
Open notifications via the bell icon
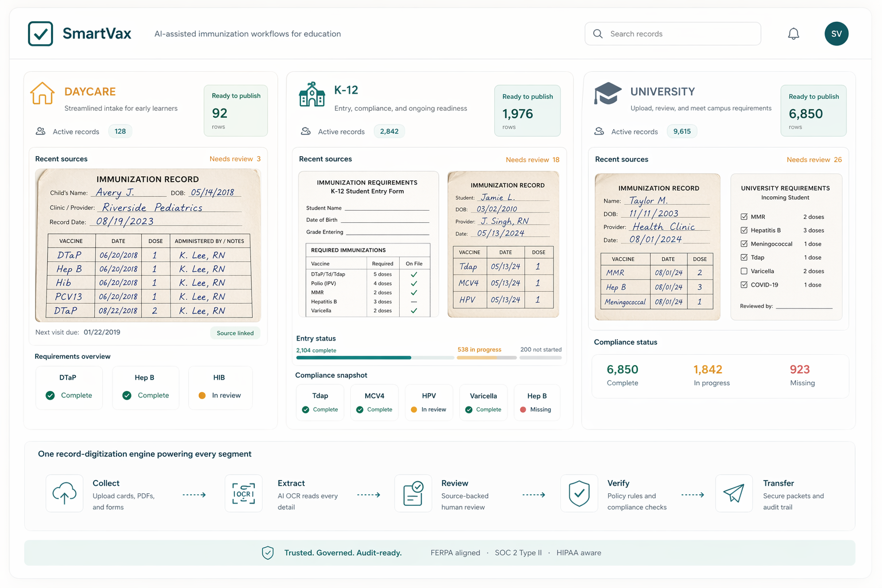[794, 33]
